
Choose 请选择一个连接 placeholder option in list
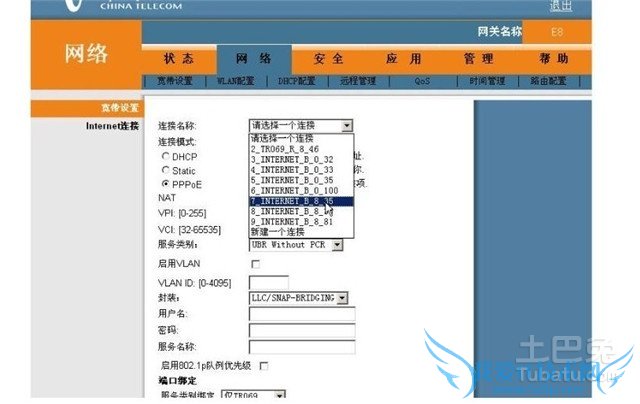coord(301,138)
